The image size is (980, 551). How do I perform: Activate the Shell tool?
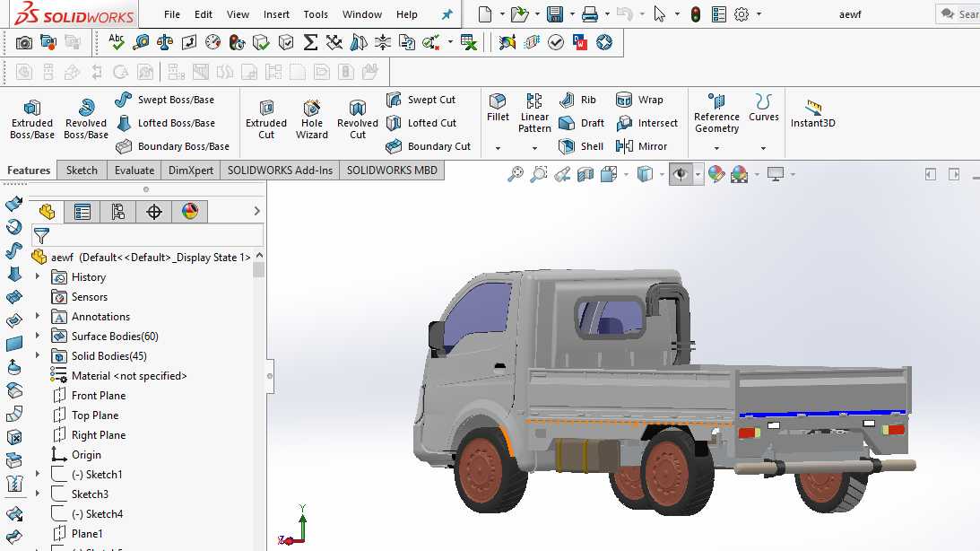(x=581, y=146)
